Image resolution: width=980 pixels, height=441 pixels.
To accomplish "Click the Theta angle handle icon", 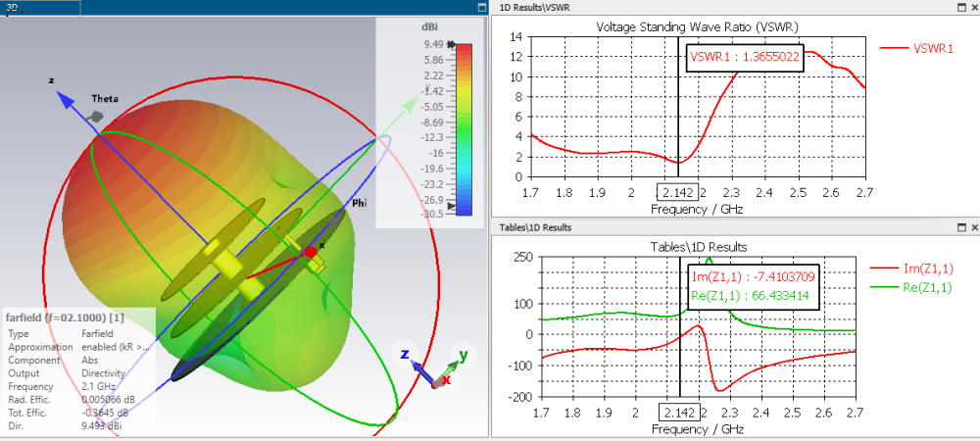I will point(95,117).
